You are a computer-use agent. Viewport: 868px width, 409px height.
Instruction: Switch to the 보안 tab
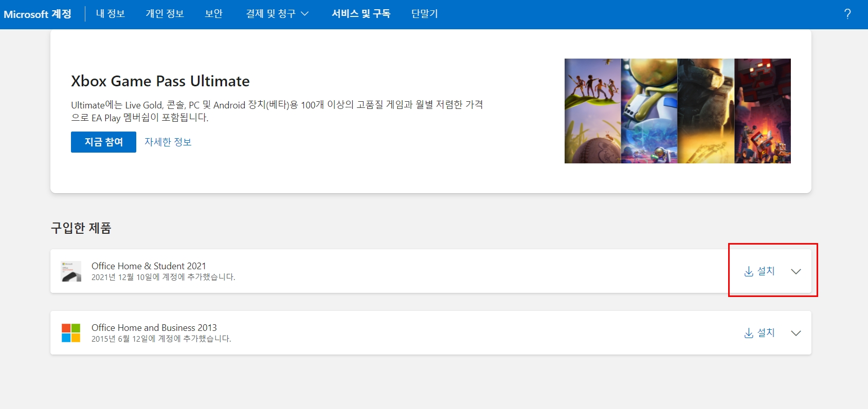click(213, 14)
